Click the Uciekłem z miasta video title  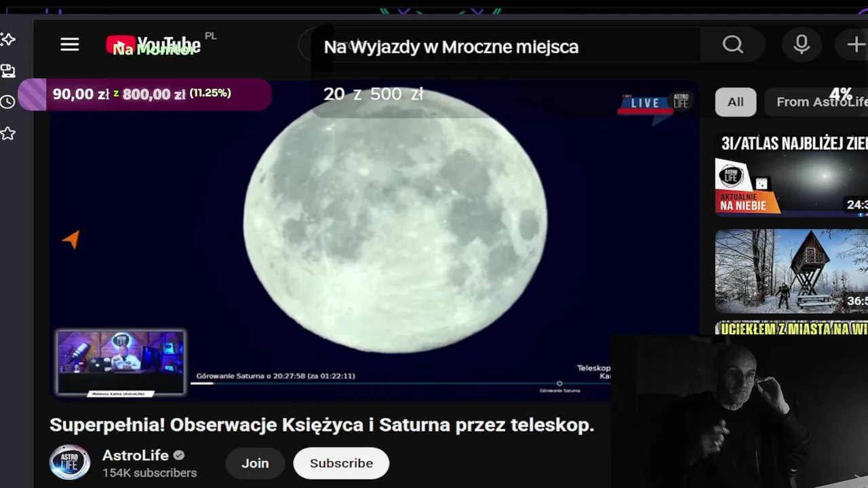792,329
